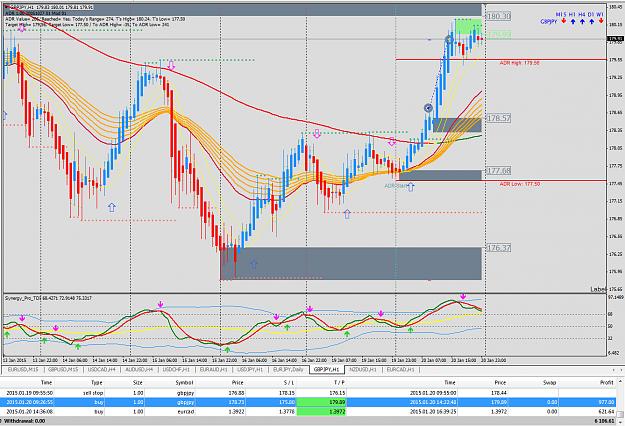The width and height of the screenshot is (625, 426).
Task: Select green up arrow at indicator trough 15 Jan 22:00
Action: 227,349
